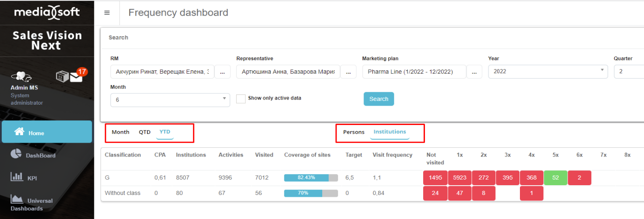
Task: Click the hamburger menu icon
Action: coord(107,13)
